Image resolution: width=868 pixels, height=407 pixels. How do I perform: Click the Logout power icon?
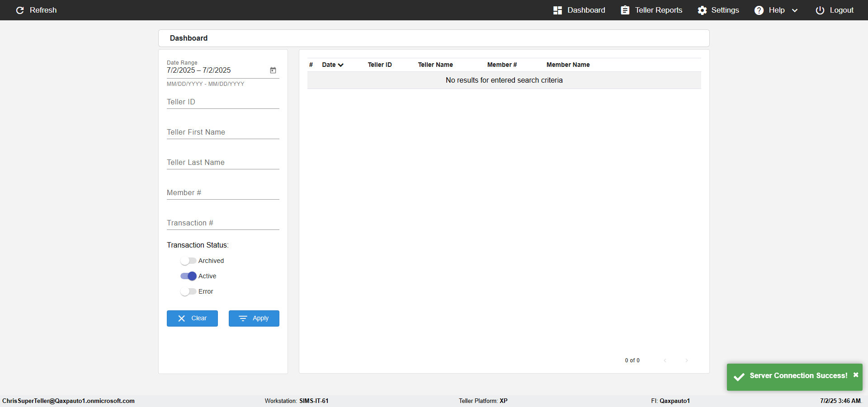820,10
